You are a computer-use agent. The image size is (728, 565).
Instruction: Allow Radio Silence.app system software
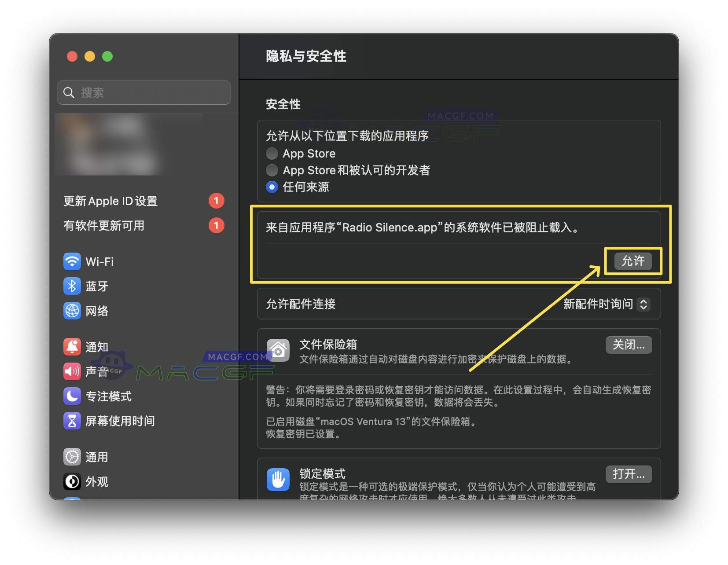tap(634, 261)
